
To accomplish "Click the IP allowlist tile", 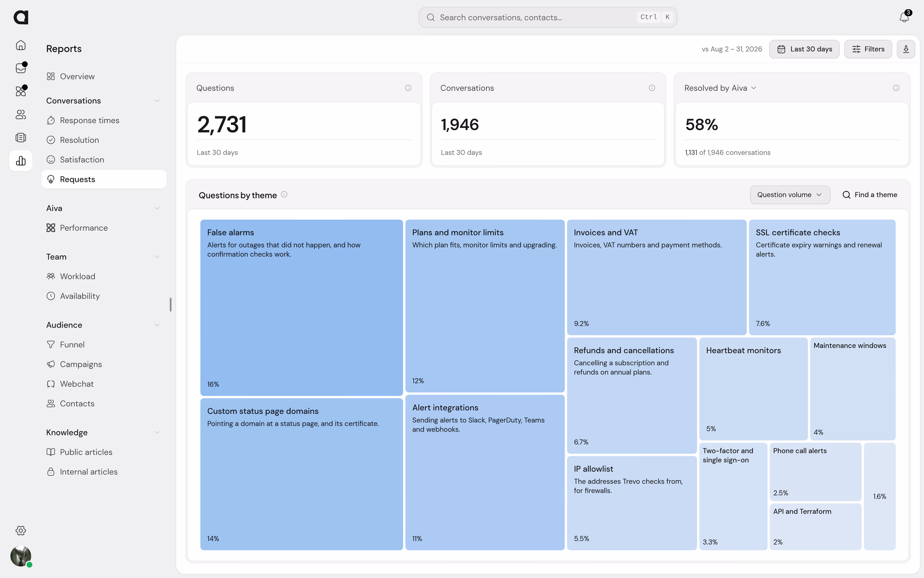I will pos(632,503).
